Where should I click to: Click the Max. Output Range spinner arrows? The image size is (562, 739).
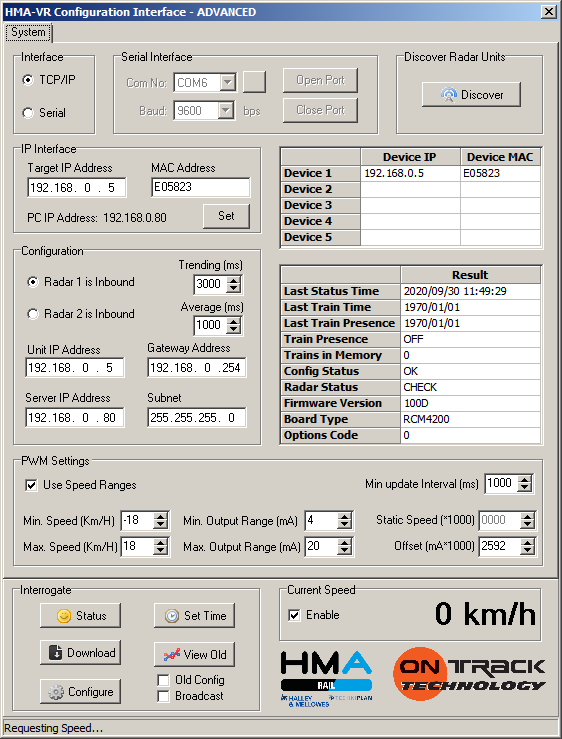pyautogui.click(x=345, y=547)
